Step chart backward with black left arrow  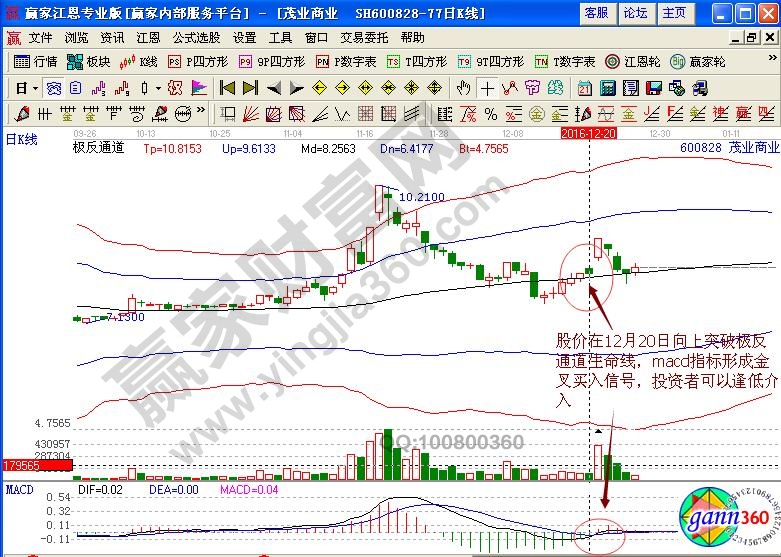(x=273, y=88)
